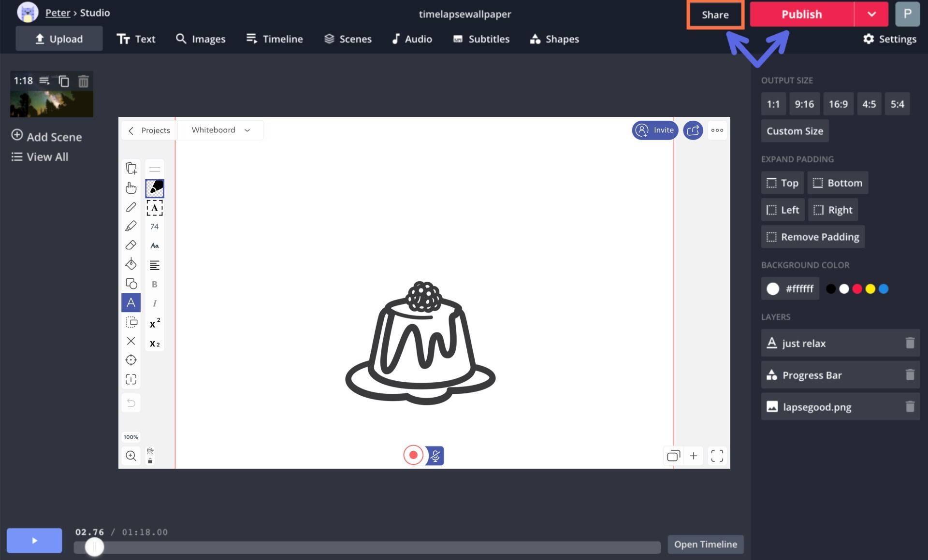Toggle bold text formatting
This screenshot has width=928, height=560.
tap(155, 284)
